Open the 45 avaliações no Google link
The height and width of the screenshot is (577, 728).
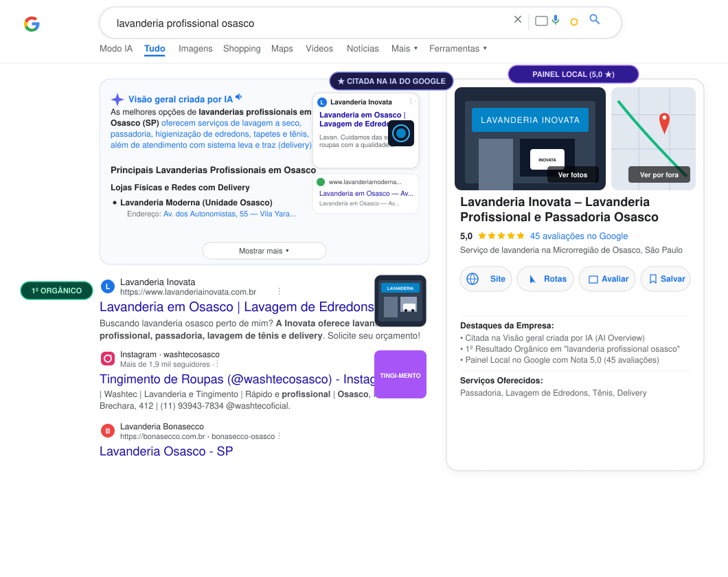578,236
